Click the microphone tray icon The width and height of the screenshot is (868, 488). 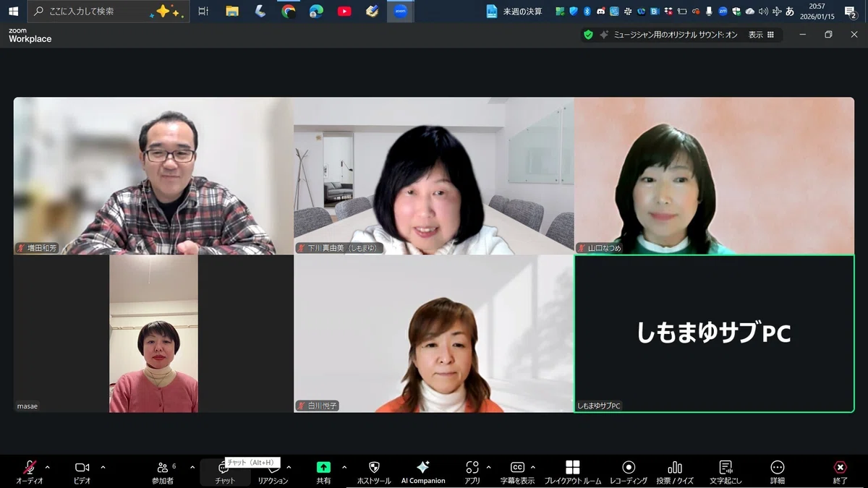click(709, 12)
